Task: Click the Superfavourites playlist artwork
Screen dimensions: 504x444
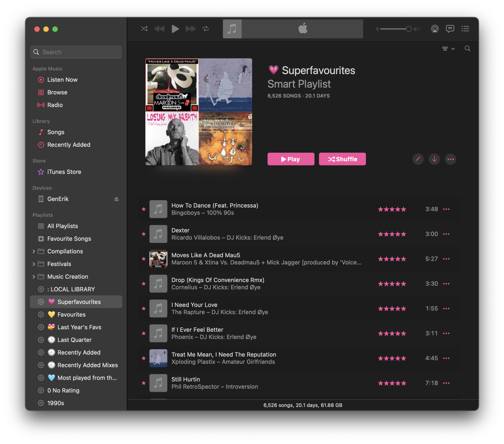Action: [x=199, y=112]
